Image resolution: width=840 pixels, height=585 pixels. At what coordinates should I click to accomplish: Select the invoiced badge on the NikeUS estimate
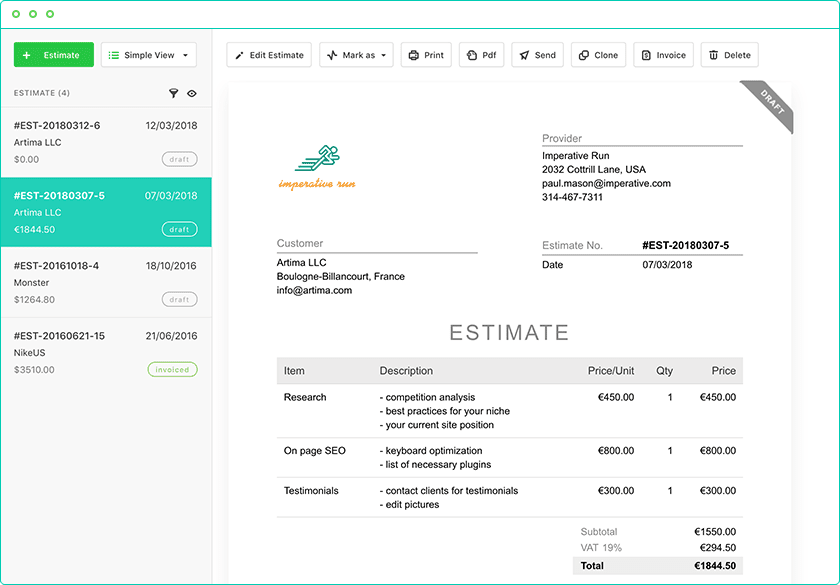(172, 369)
